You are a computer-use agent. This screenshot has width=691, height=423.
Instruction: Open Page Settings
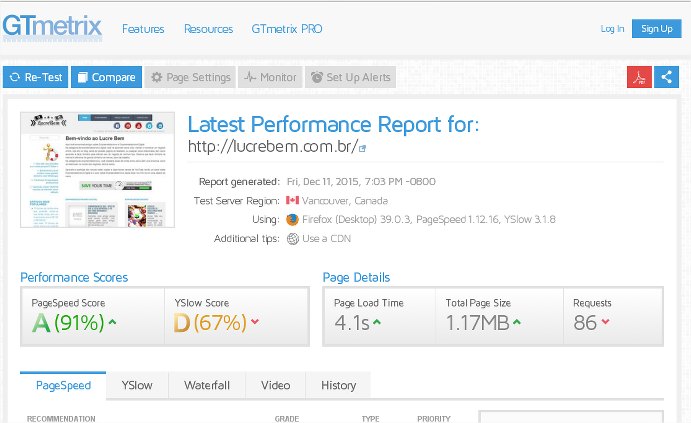[x=190, y=77]
